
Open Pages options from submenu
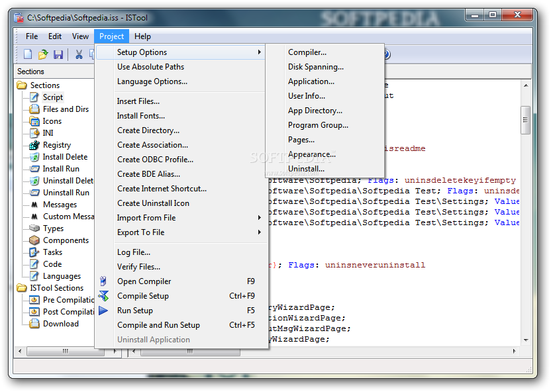[325, 140]
